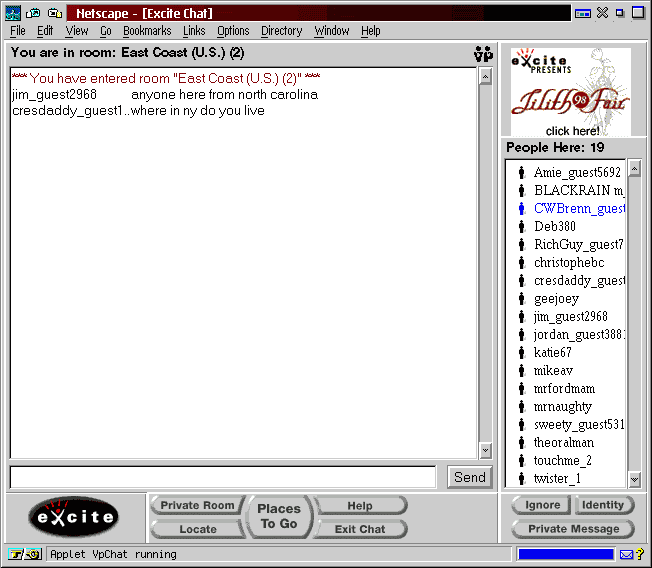This screenshot has height=568, width=652.
Task: Click the Private Message button
Action: (x=573, y=528)
